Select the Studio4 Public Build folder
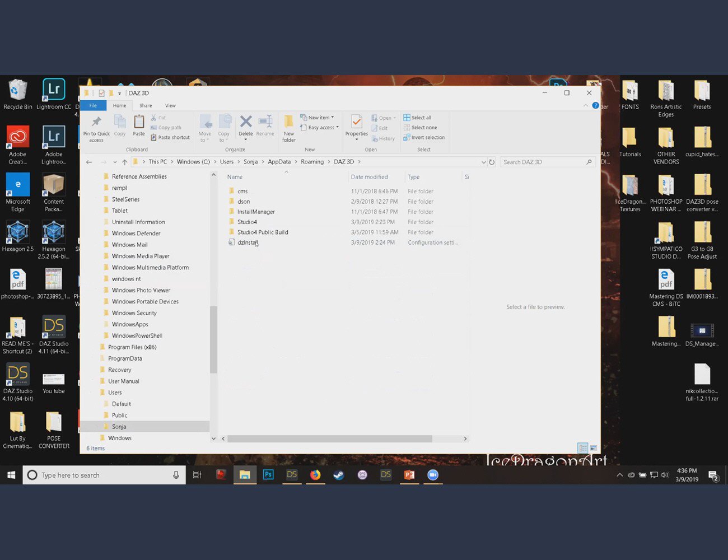The height and width of the screenshot is (560, 728). [263, 232]
